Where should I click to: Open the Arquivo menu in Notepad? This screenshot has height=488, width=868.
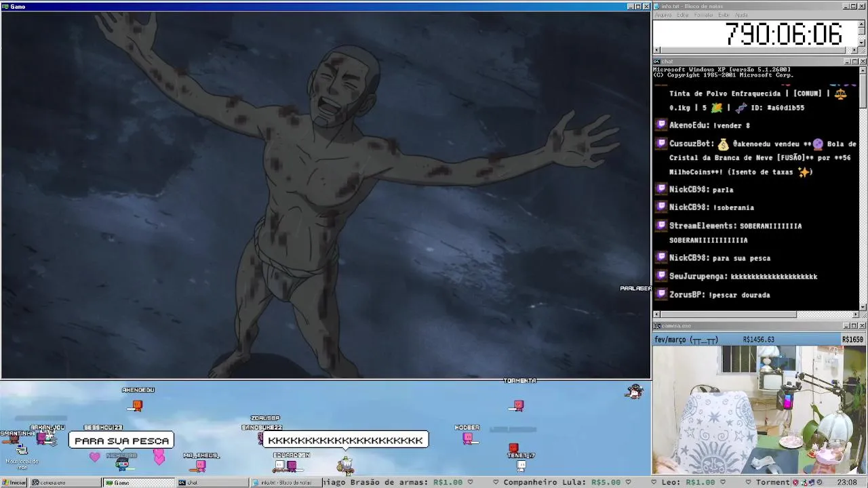663,15
